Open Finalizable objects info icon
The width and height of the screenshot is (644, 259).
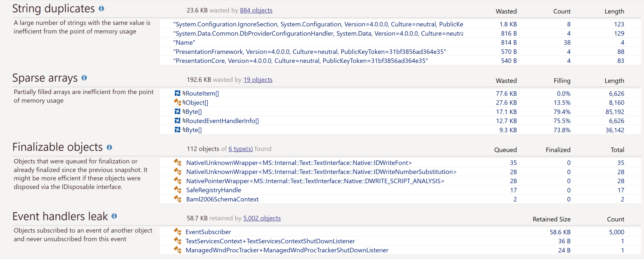tap(109, 147)
